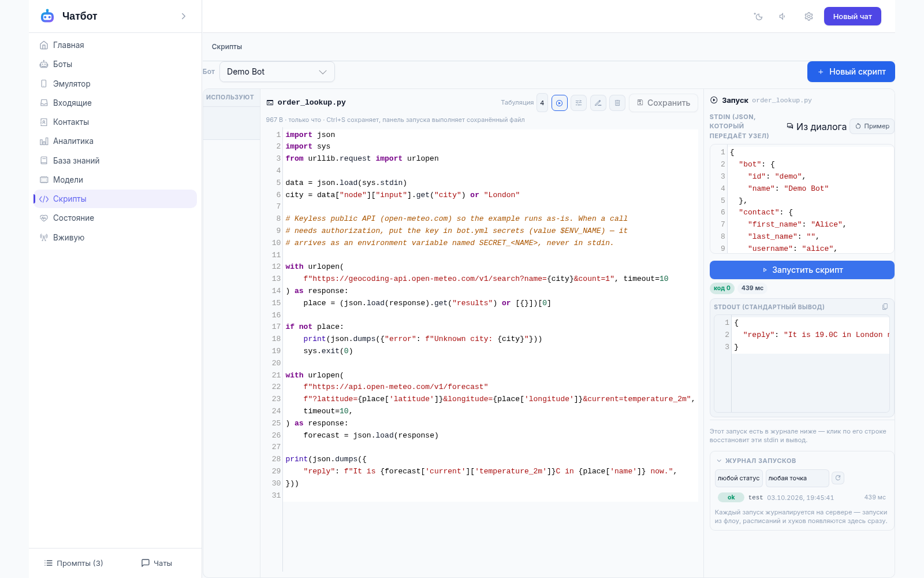Screen dimensions: 924x578
Task: Click the Чатбот robot logo
Action: point(47,16)
